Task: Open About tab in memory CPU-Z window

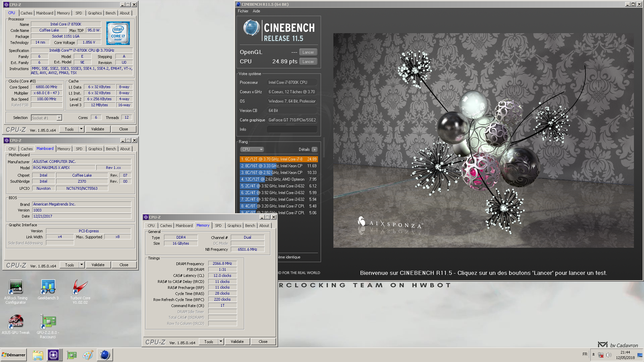Action: 264,226
